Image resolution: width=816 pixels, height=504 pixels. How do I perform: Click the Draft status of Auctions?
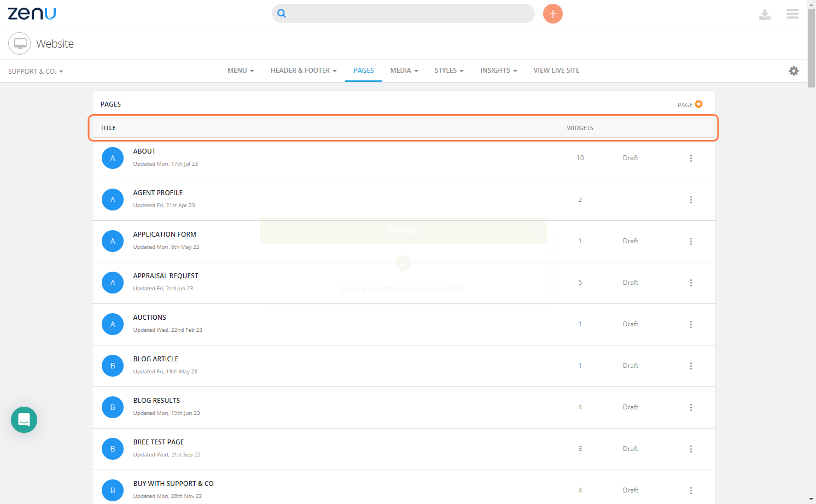[631, 324]
